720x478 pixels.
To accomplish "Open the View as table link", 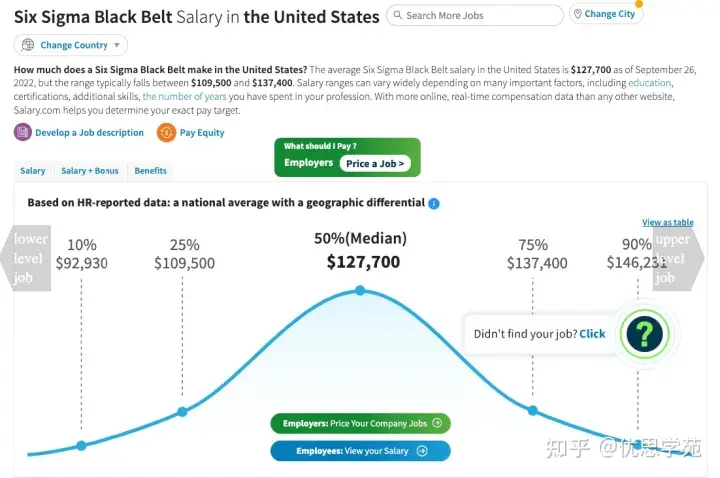I will [x=668, y=222].
